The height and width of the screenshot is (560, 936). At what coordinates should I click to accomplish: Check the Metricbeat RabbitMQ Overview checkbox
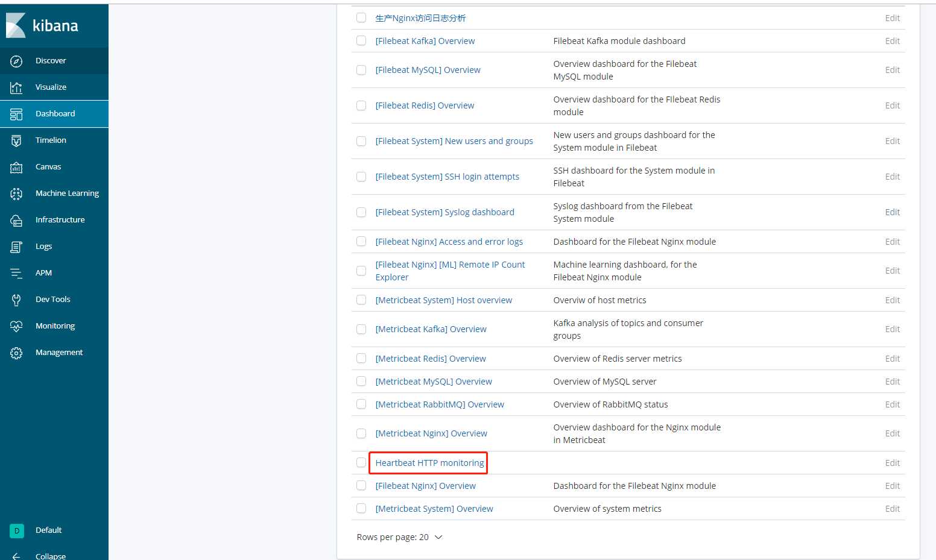point(361,404)
